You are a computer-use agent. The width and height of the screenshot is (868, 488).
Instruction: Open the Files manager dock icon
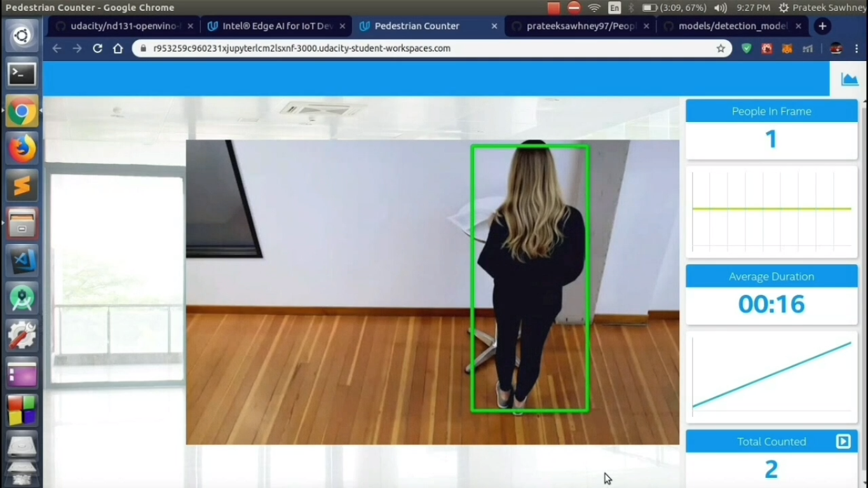tap(22, 224)
